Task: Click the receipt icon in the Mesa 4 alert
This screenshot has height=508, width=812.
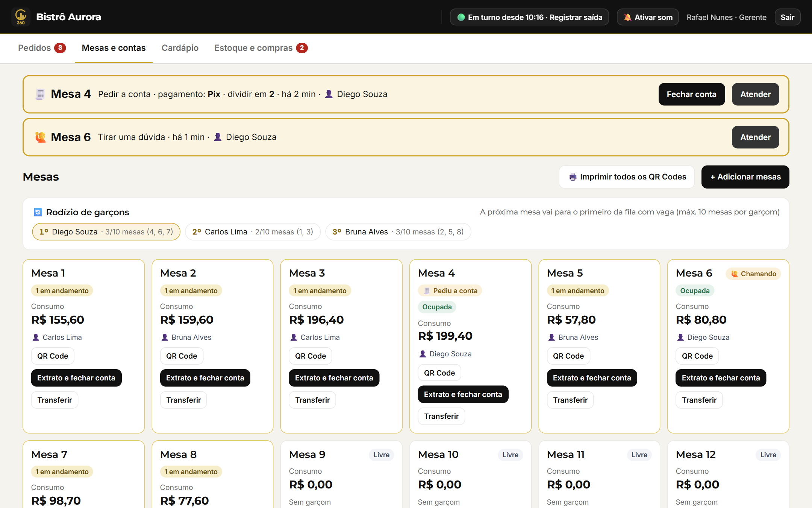Action: click(x=40, y=94)
